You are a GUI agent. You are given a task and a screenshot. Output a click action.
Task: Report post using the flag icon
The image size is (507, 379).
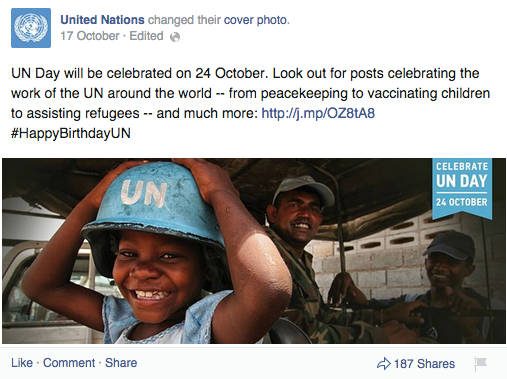[x=480, y=363]
